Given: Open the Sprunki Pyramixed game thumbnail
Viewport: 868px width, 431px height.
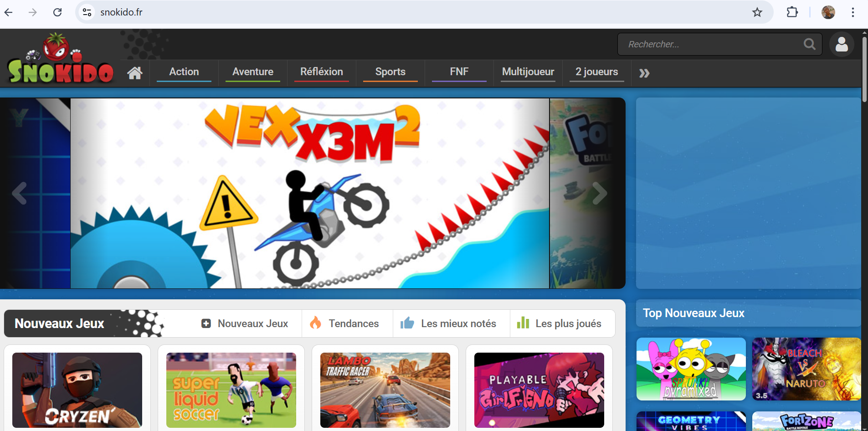Looking at the screenshot, I should [x=691, y=369].
